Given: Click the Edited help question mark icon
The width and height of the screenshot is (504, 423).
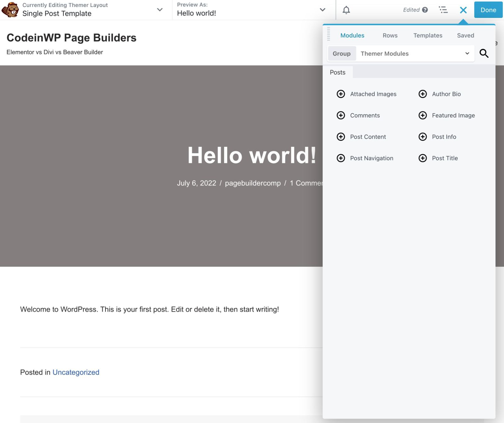Looking at the screenshot, I should pyautogui.click(x=425, y=10).
